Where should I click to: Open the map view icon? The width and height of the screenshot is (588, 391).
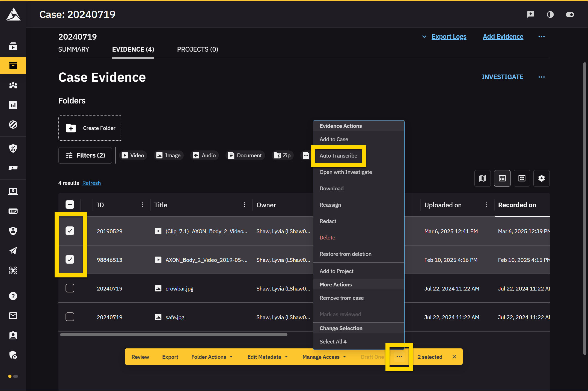tap(482, 178)
